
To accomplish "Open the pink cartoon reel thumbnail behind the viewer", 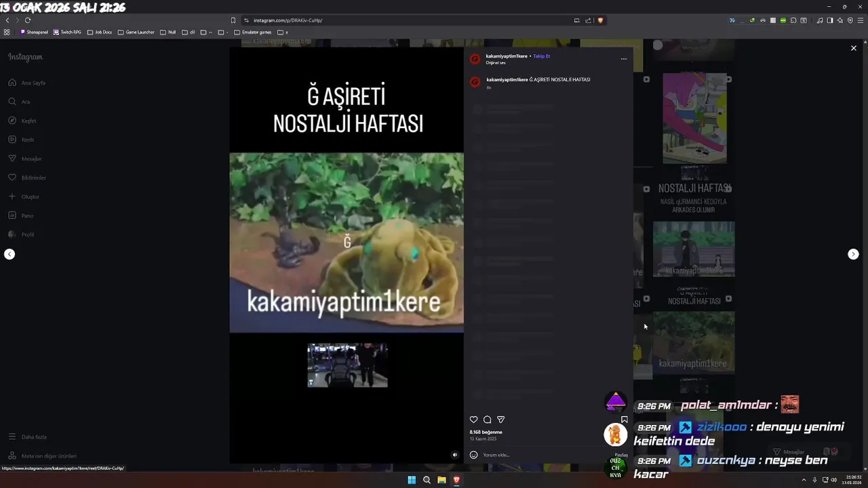I will pyautogui.click(x=694, y=118).
